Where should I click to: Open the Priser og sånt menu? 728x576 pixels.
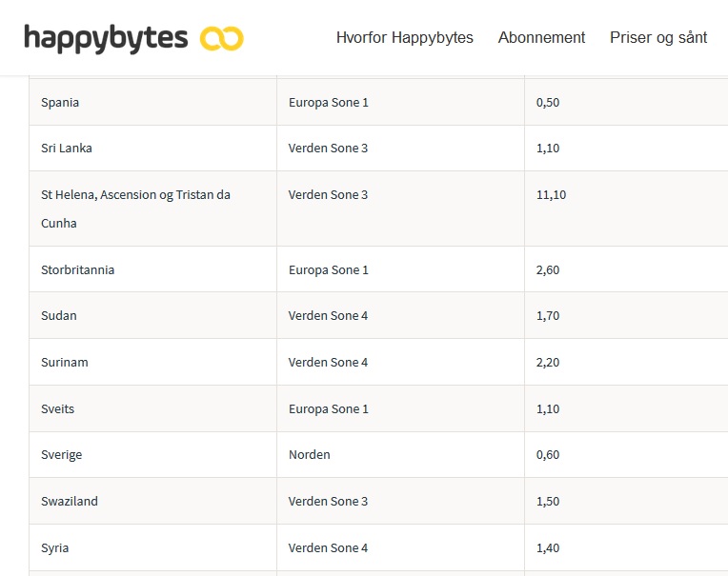coord(658,37)
